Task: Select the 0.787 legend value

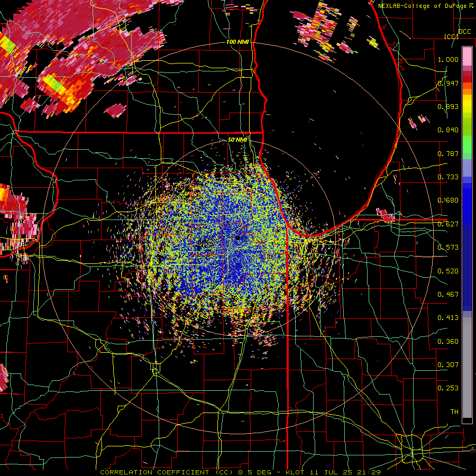Action: click(448, 153)
